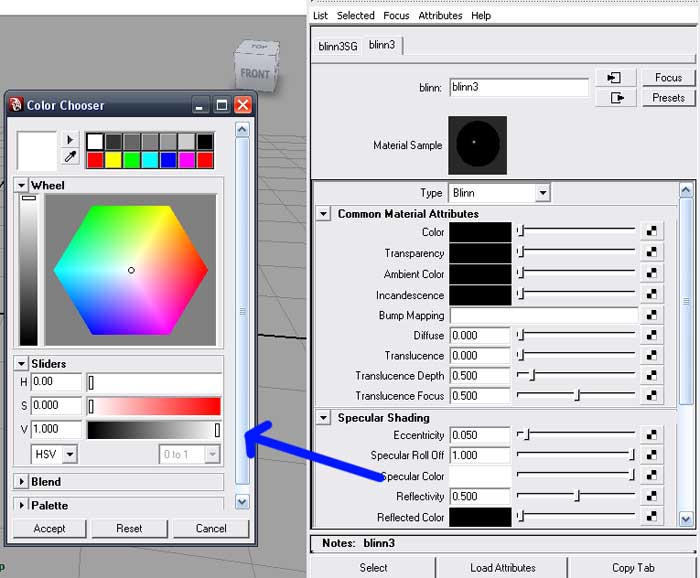
Task: Click the arrow button beside the color preview
Action: click(x=70, y=140)
